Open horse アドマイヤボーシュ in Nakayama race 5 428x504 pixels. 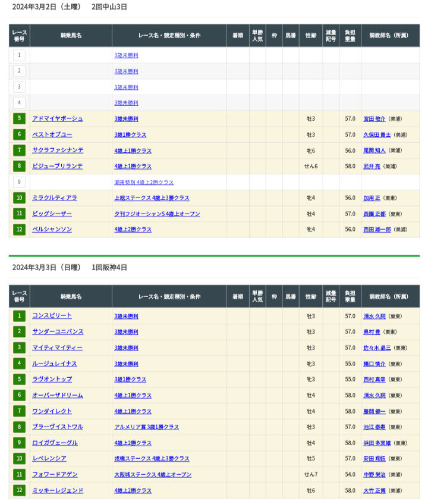click(58, 118)
